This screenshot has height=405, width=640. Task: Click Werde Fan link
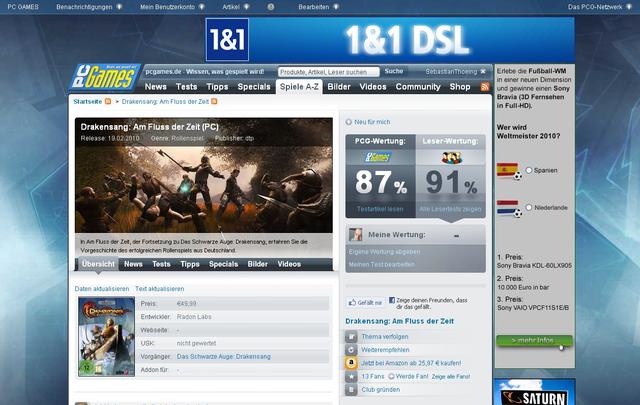coord(413,376)
